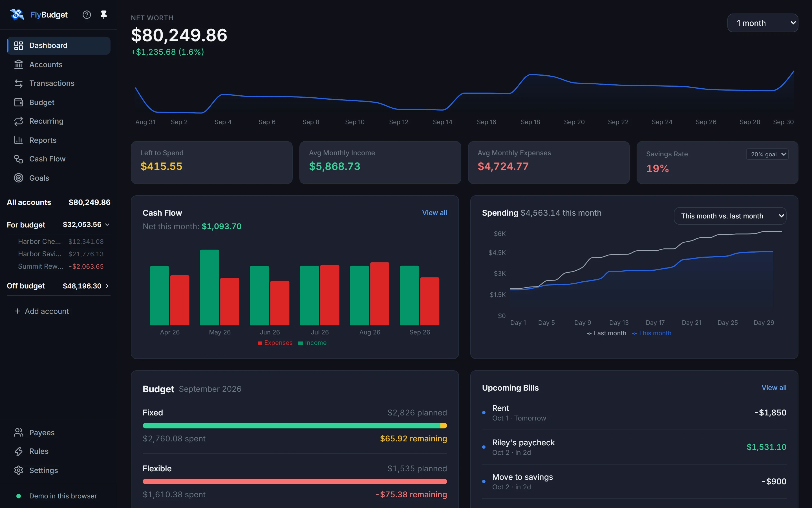The height and width of the screenshot is (508, 812).
Task: Toggle Income legend in Cash Flow chart
Action: 312,343
